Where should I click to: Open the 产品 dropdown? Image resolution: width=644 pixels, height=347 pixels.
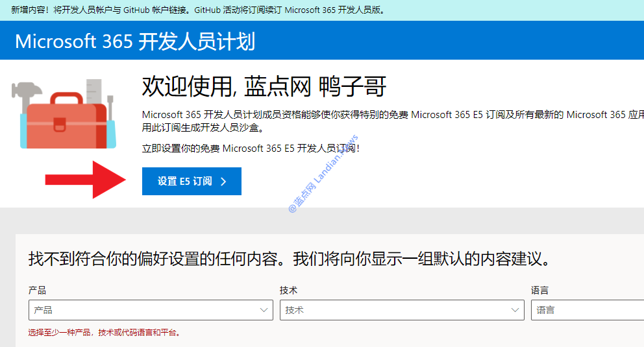151,310
